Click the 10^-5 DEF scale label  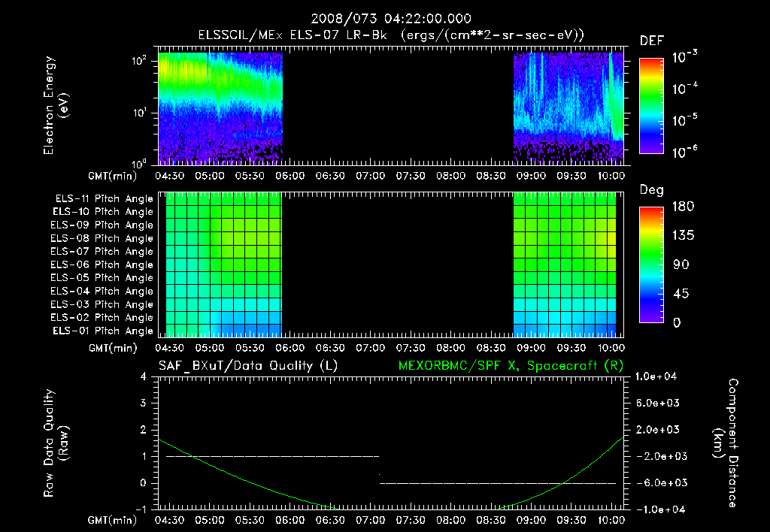click(x=685, y=119)
